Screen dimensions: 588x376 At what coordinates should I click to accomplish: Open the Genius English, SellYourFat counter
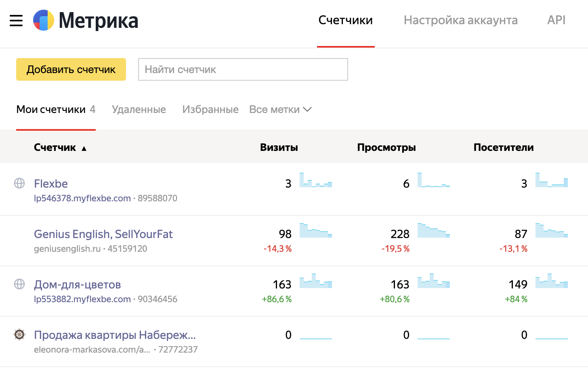103,234
